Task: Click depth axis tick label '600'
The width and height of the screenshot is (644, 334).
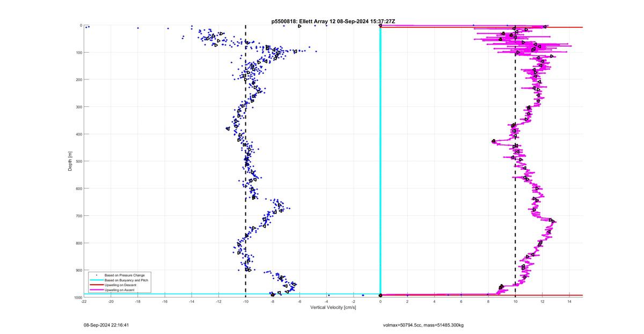Action: (x=79, y=188)
